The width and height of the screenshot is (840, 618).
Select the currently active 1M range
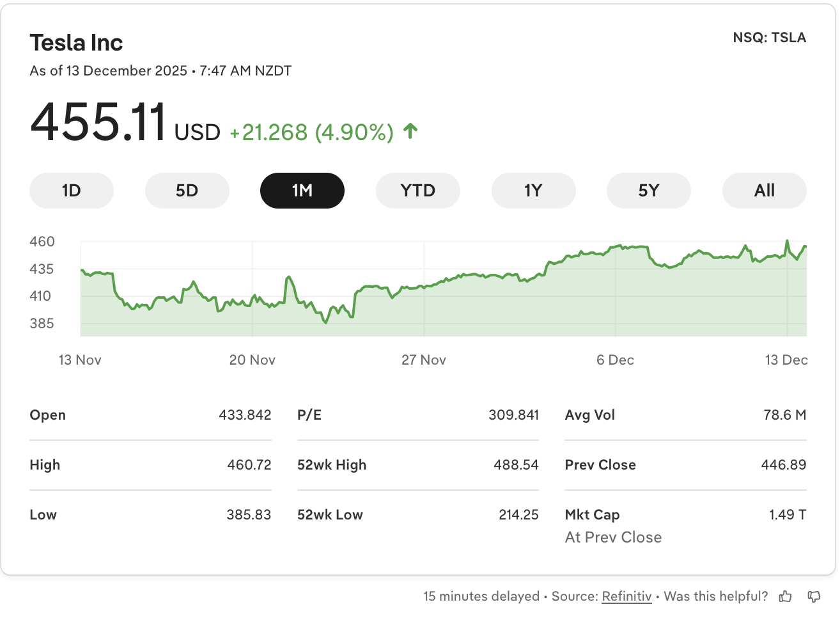pyautogui.click(x=302, y=190)
